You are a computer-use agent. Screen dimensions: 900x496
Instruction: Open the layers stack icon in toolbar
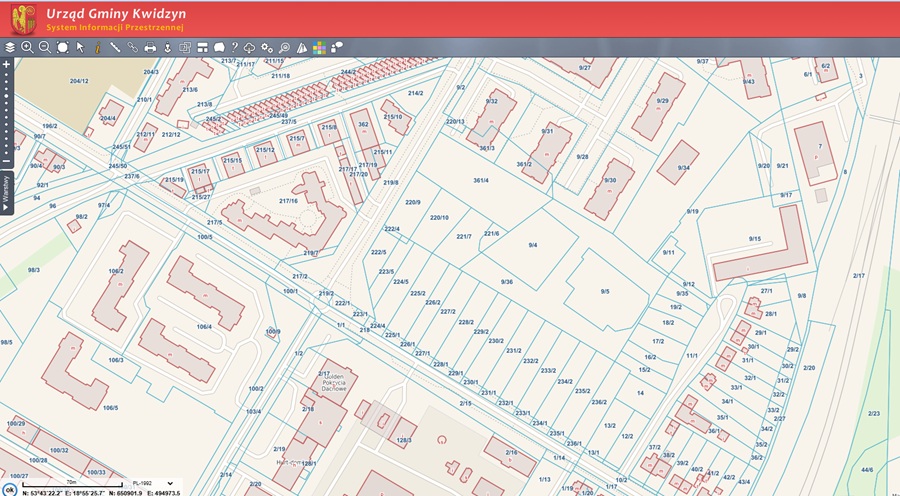click(10, 47)
